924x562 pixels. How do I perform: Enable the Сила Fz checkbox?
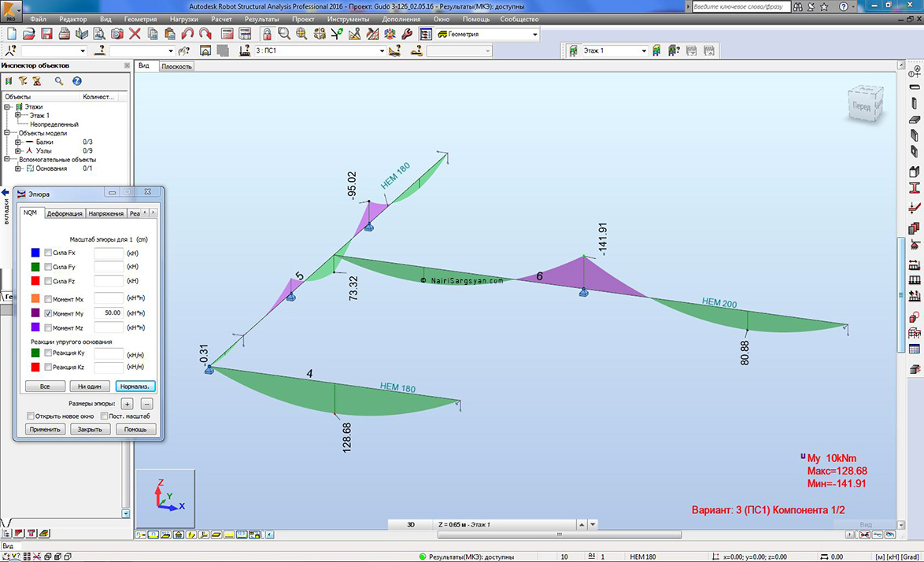pos(48,281)
